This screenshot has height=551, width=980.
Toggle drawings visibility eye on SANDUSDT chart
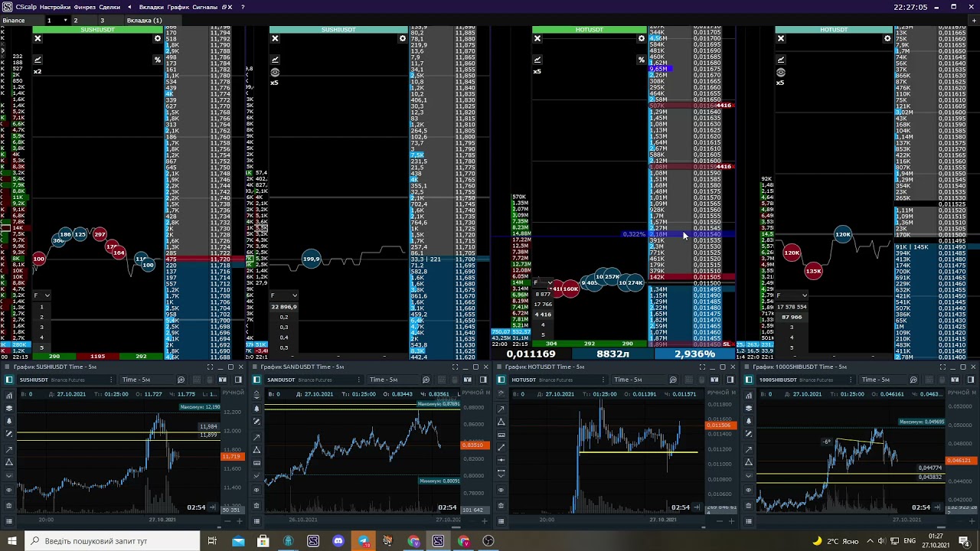(256, 490)
